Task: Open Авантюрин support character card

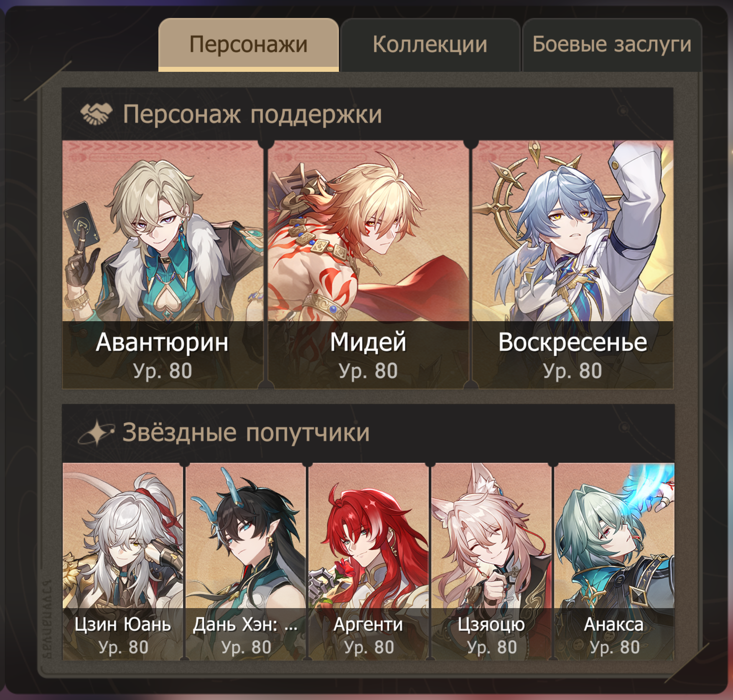Action: pos(163,265)
